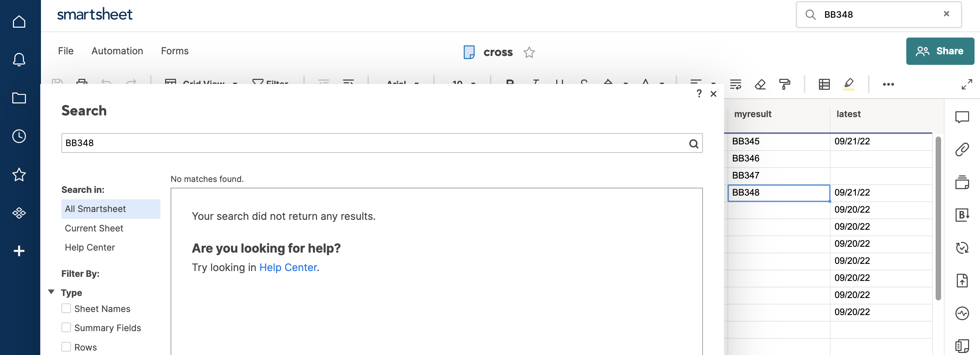Open the Attachments panel
The height and width of the screenshot is (355, 980).
[962, 149]
